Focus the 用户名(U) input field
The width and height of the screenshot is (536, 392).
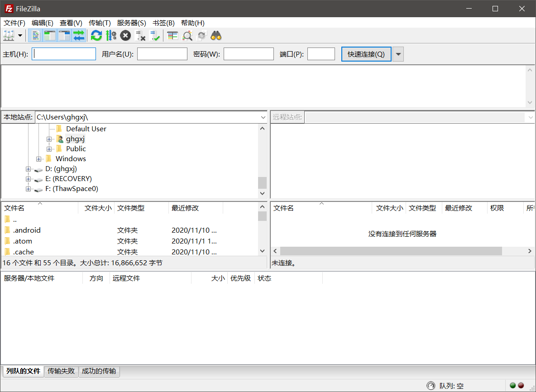[x=163, y=54]
